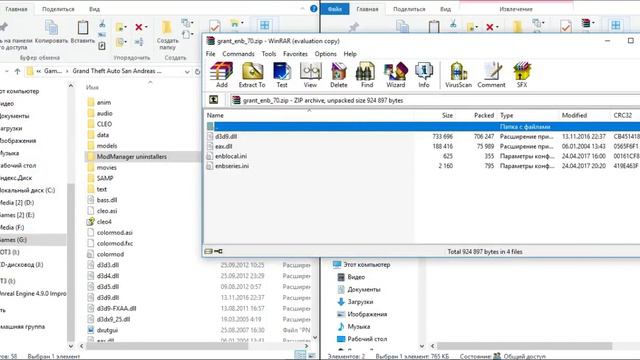Open the Commands menu in WinRAR
This screenshot has height=360, width=640.
238,54
